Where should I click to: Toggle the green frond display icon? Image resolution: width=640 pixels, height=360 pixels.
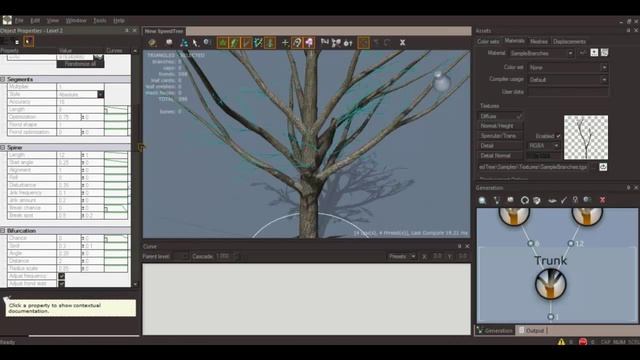(234, 42)
